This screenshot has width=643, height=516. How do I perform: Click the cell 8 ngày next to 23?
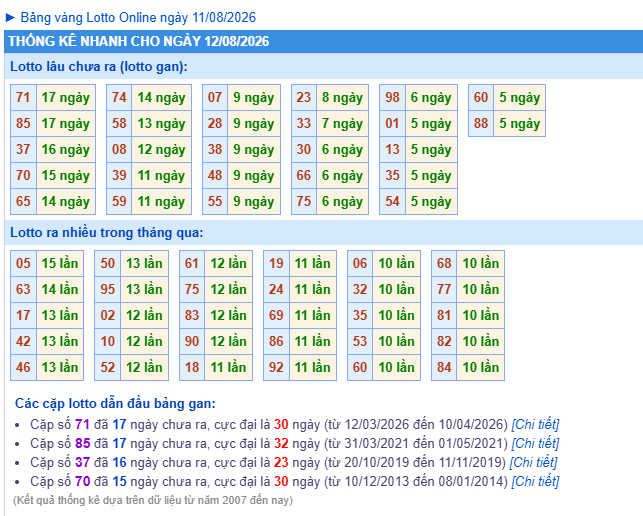coord(342,98)
